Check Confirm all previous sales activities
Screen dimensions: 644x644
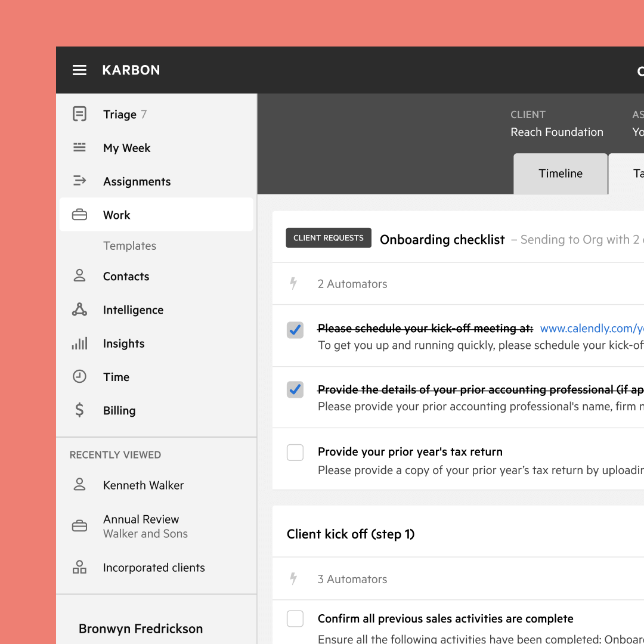(295, 619)
